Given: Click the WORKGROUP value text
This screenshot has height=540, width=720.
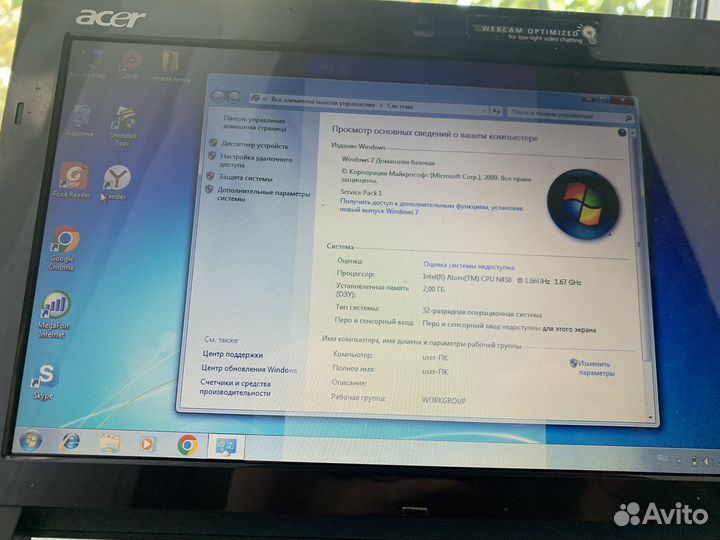Looking at the screenshot, I should pyautogui.click(x=444, y=400).
